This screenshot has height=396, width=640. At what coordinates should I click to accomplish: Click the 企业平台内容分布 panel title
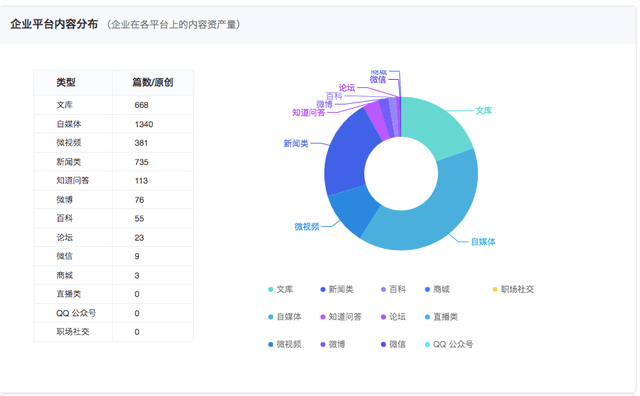click(x=54, y=24)
